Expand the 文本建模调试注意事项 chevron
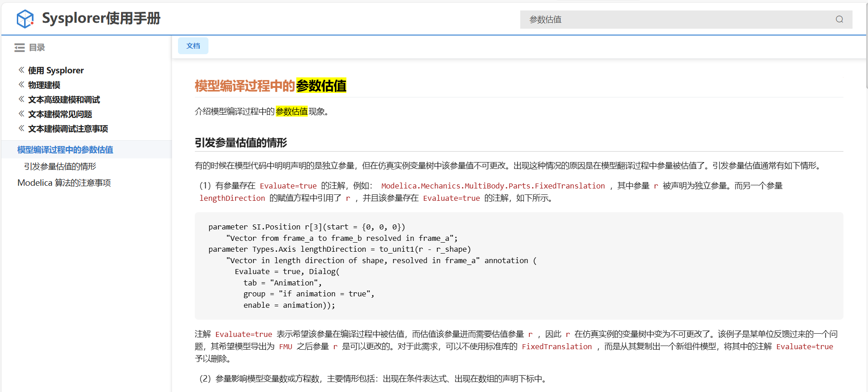This screenshot has height=392, width=868. (x=21, y=128)
